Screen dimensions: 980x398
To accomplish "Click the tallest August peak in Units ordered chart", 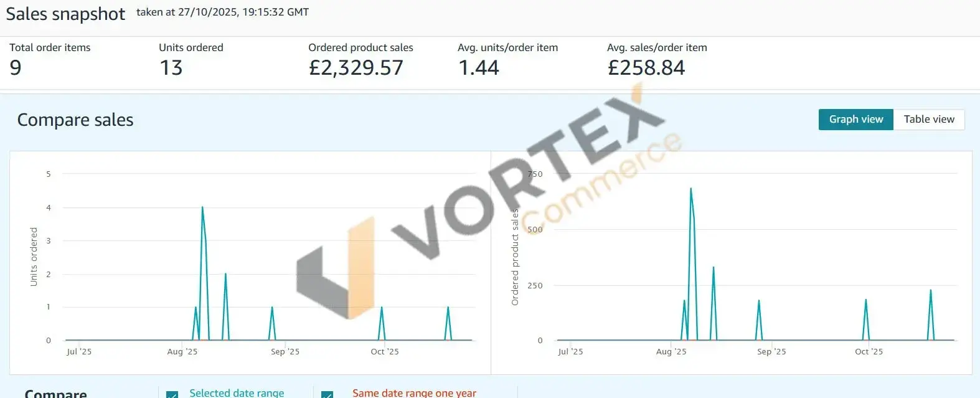I will pyautogui.click(x=202, y=208).
